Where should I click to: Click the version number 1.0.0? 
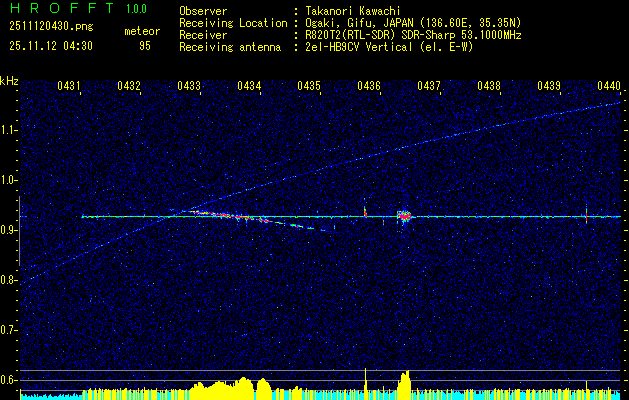pos(136,9)
